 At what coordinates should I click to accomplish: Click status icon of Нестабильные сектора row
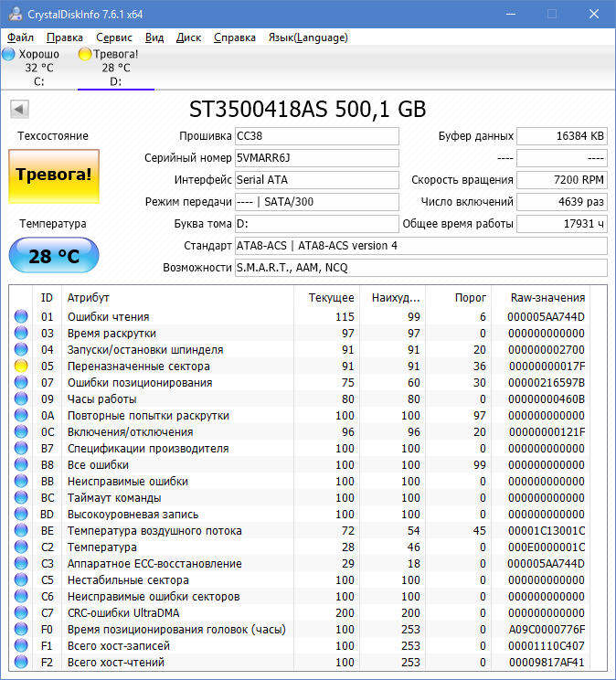(x=21, y=580)
